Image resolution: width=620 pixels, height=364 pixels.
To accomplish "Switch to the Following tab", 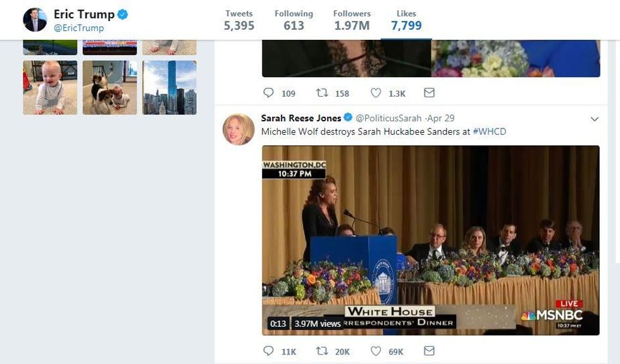I will 294,20.
